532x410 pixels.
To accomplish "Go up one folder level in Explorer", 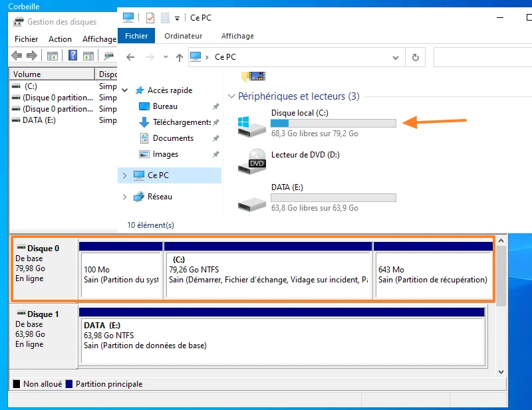I will pyautogui.click(x=179, y=58).
